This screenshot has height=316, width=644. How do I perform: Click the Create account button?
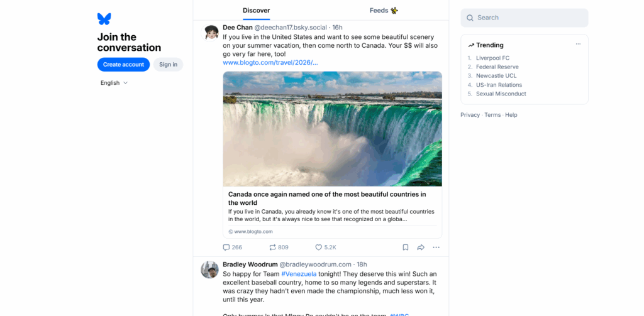123,64
